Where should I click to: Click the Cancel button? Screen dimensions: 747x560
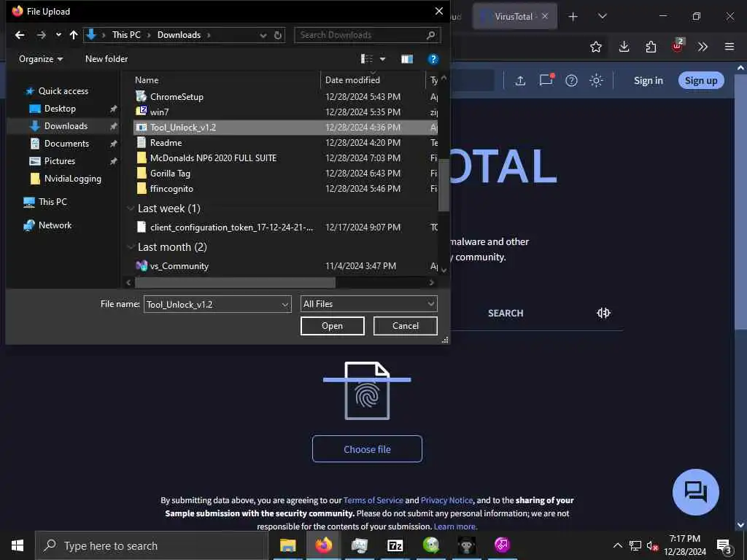tap(406, 326)
